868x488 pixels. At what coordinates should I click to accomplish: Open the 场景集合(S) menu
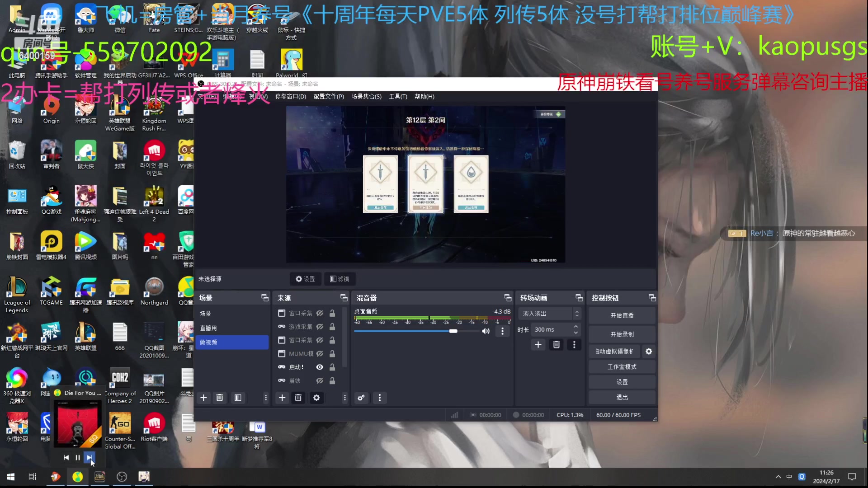(367, 96)
